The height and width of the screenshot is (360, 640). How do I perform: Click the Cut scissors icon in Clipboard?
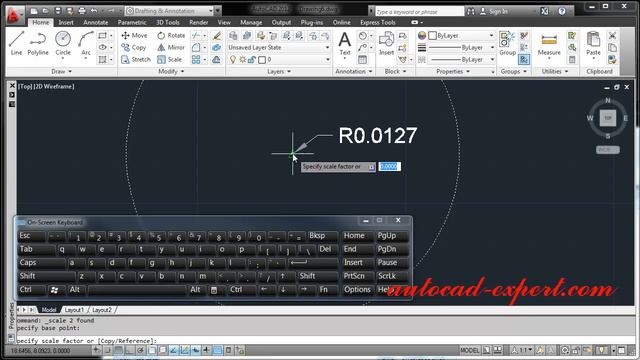click(x=612, y=36)
